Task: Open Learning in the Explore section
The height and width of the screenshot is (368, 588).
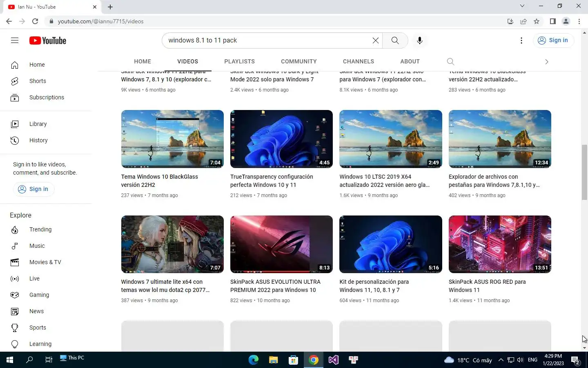Action: click(x=46, y=344)
